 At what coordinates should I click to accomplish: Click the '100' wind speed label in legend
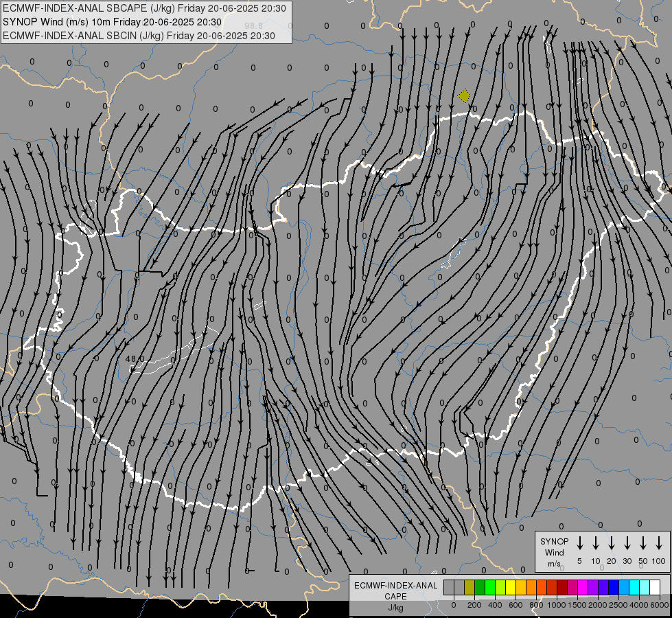click(x=659, y=561)
